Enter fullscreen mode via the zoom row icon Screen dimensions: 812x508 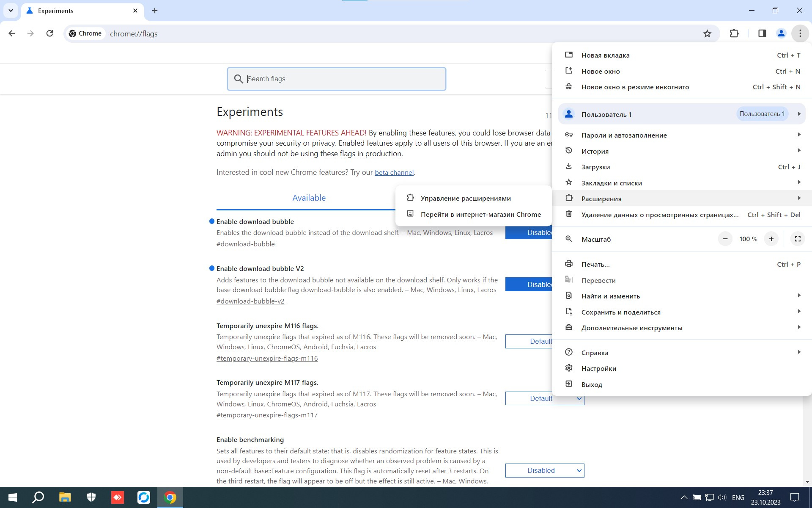pos(798,239)
